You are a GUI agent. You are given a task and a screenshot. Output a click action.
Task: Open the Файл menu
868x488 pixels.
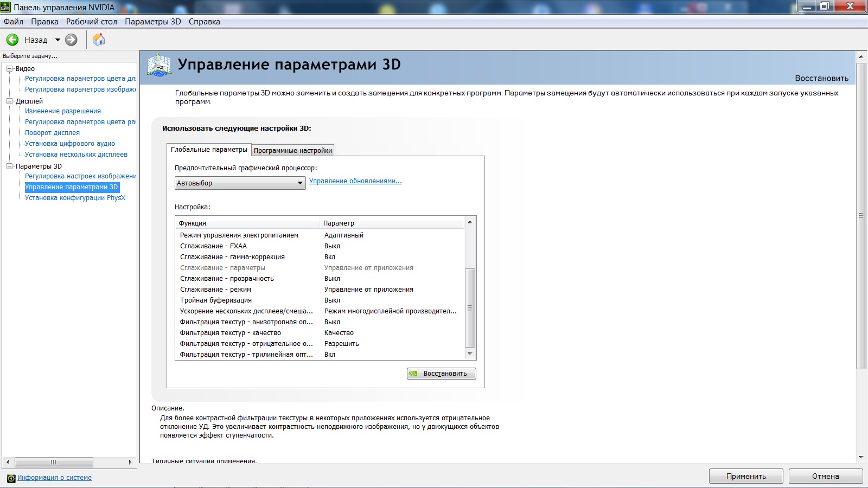tap(14, 22)
